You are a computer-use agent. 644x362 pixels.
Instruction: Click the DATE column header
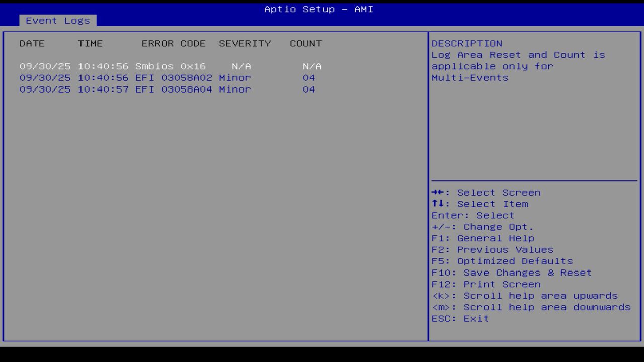click(x=32, y=43)
